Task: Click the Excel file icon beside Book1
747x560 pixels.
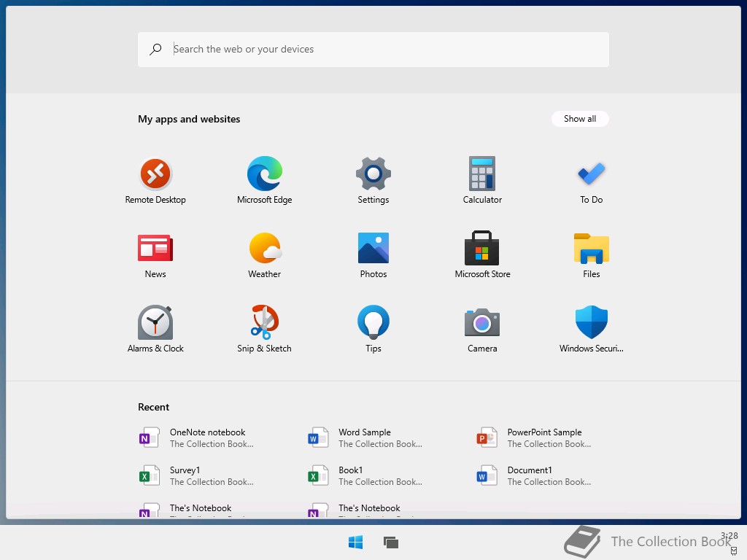Action: pyautogui.click(x=318, y=475)
